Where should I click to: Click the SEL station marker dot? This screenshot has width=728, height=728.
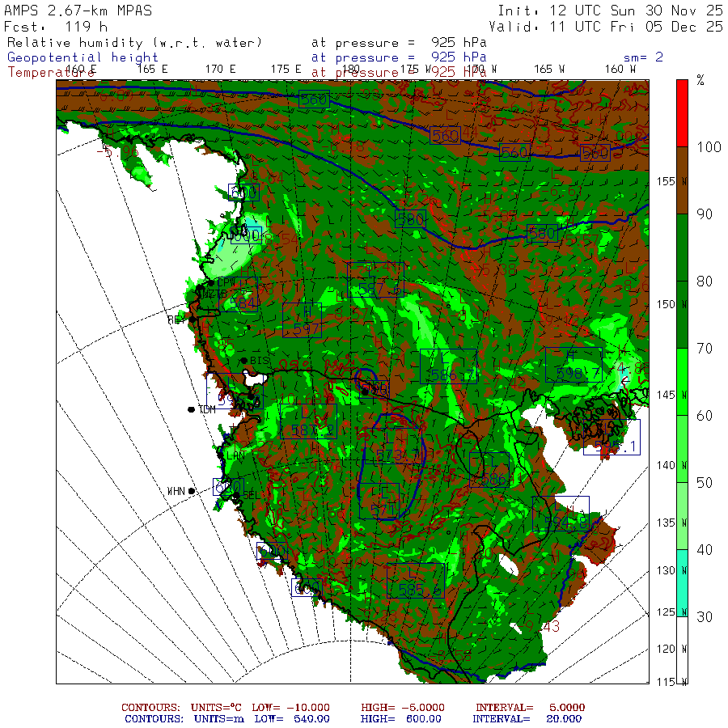click(236, 495)
